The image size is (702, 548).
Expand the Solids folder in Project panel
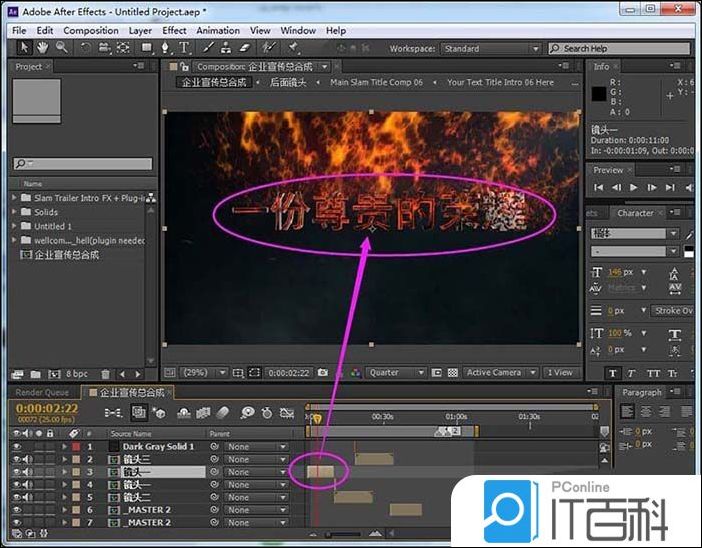click(16, 212)
